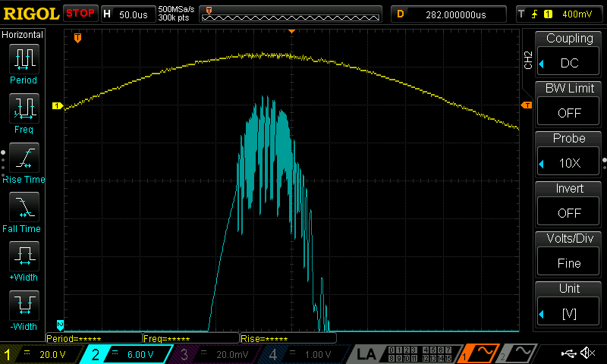Screen dimensions: 607x364
Task: Toggle BW Limit OFF setting
Action: point(568,113)
